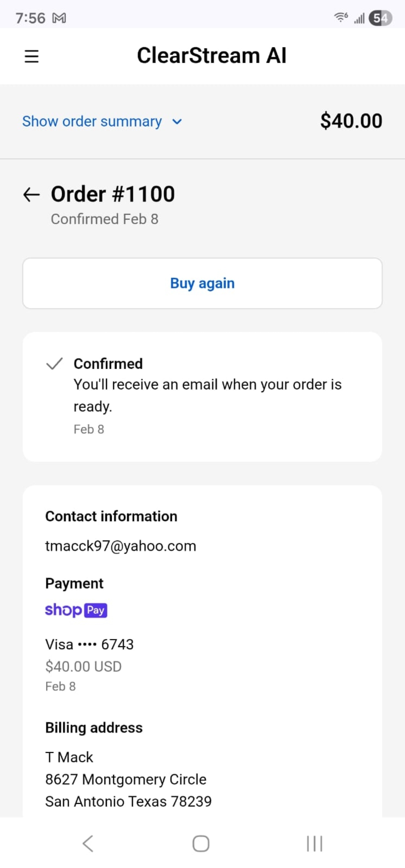Open the Android recent apps button
Viewport: 405px width, 868px height.
(314, 843)
